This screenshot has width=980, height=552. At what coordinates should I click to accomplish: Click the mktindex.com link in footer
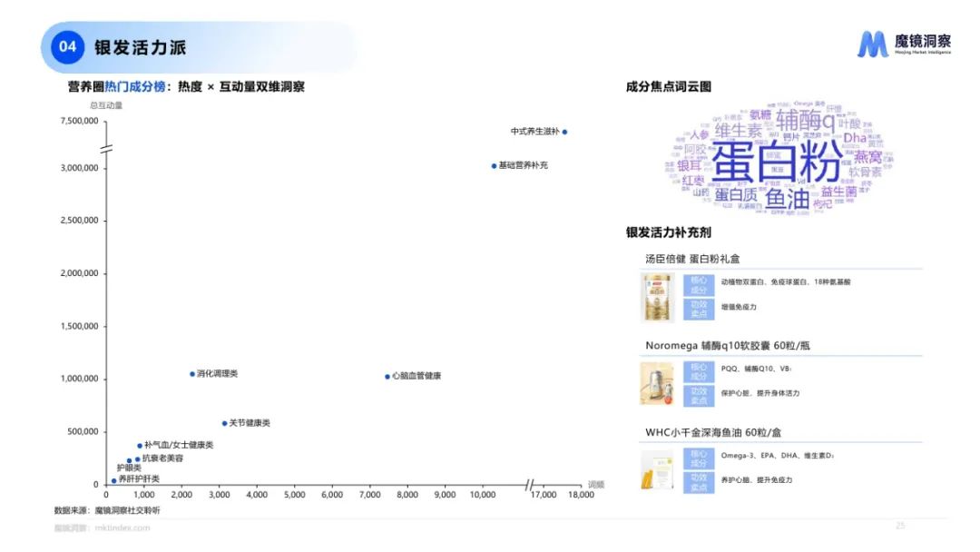point(122,527)
